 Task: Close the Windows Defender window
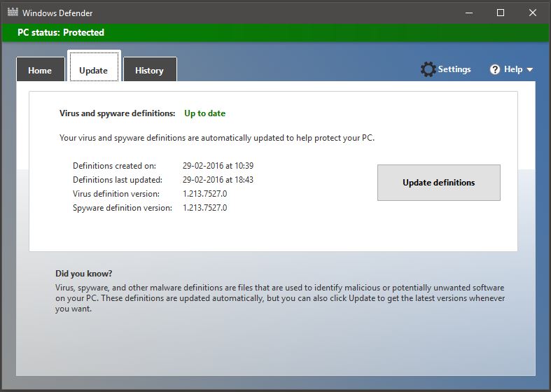pos(532,13)
